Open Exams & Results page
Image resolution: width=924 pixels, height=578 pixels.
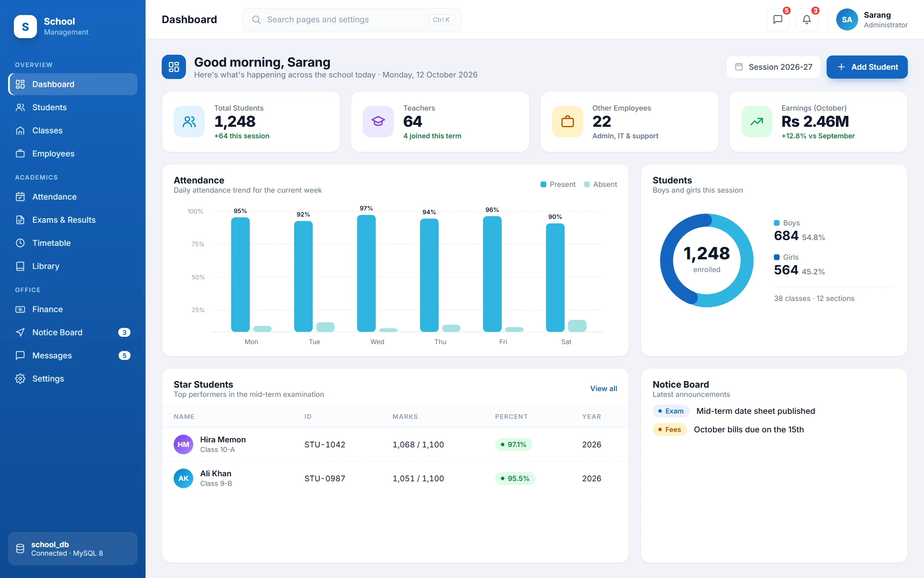click(x=73, y=220)
